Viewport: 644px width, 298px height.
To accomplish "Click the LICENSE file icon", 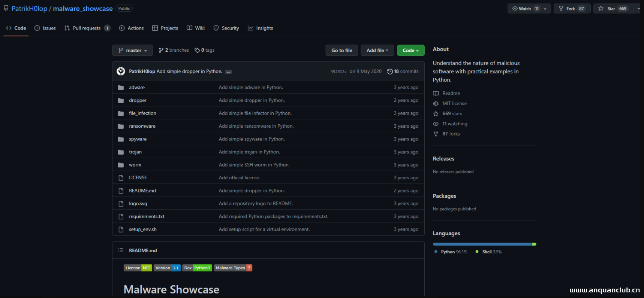I will 121,178.
